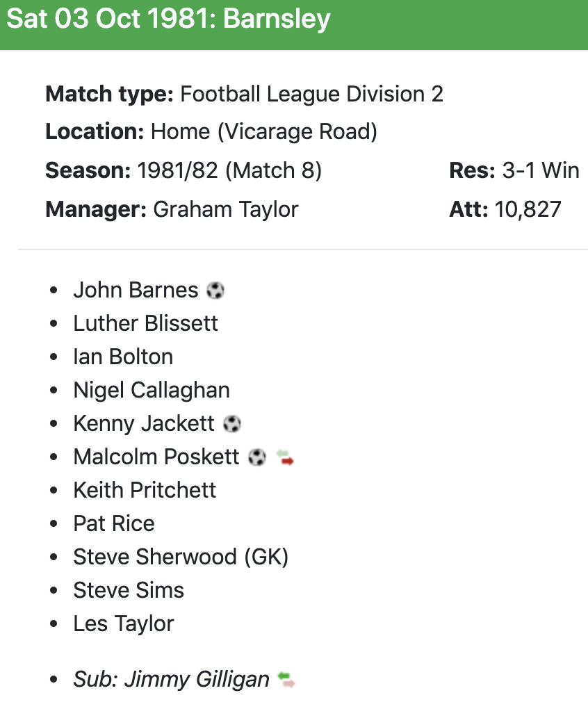Viewport: 588px width, 702px height.
Task: Click the goal icon beside Malcolm Poskett
Action: (257, 457)
